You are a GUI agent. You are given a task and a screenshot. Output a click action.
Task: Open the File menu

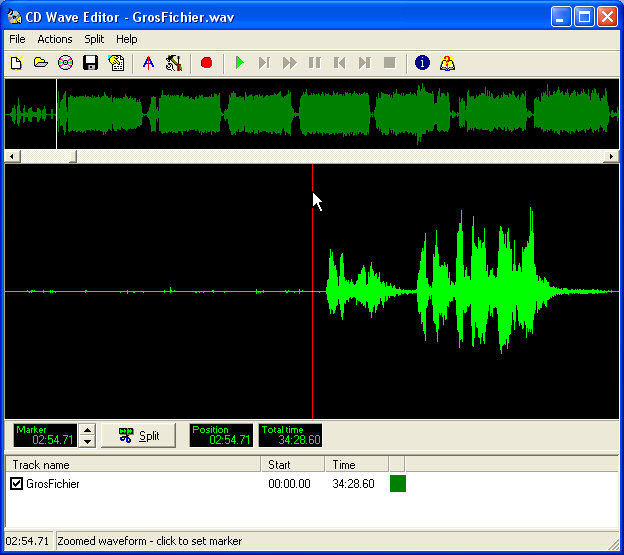16,39
